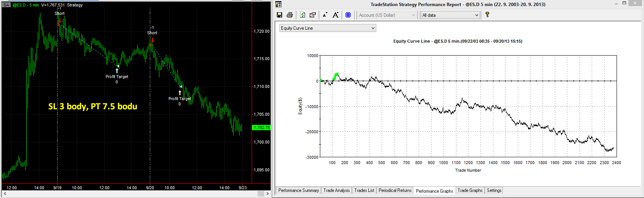Image resolution: width=644 pixels, height=198 pixels.
Task: Click the green current price label 1,702.75
Action: (x=262, y=128)
